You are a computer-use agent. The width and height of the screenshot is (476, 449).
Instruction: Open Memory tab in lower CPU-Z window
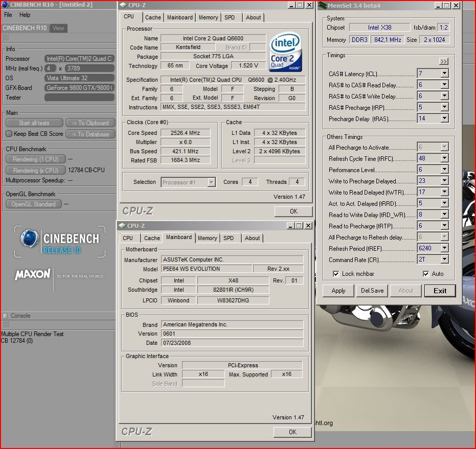208,238
